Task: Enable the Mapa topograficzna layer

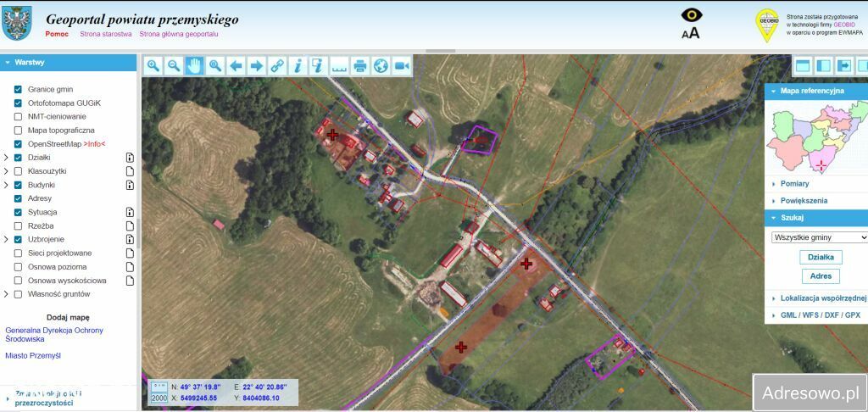Action: (x=18, y=131)
